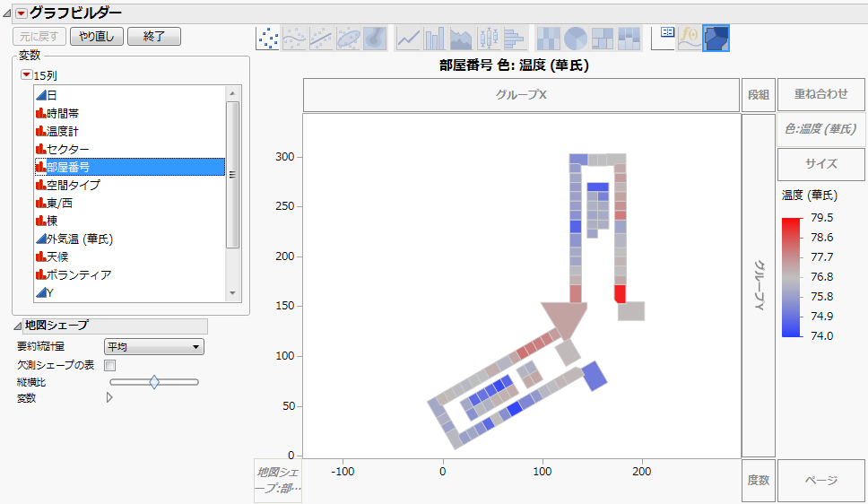Select the 時間帯 column in the list
The height and width of the screenshot is (504, 868).
coord(129,114)
